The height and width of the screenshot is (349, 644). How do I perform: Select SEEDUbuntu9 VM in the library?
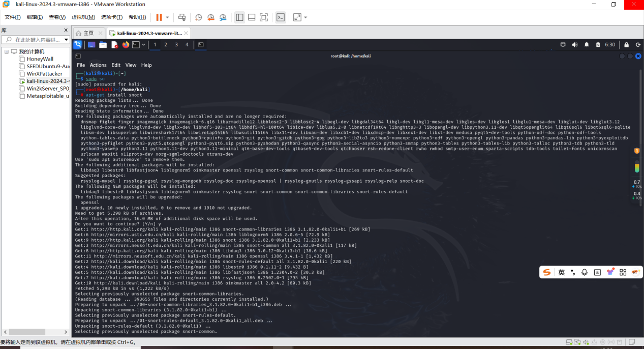(44, 66)
